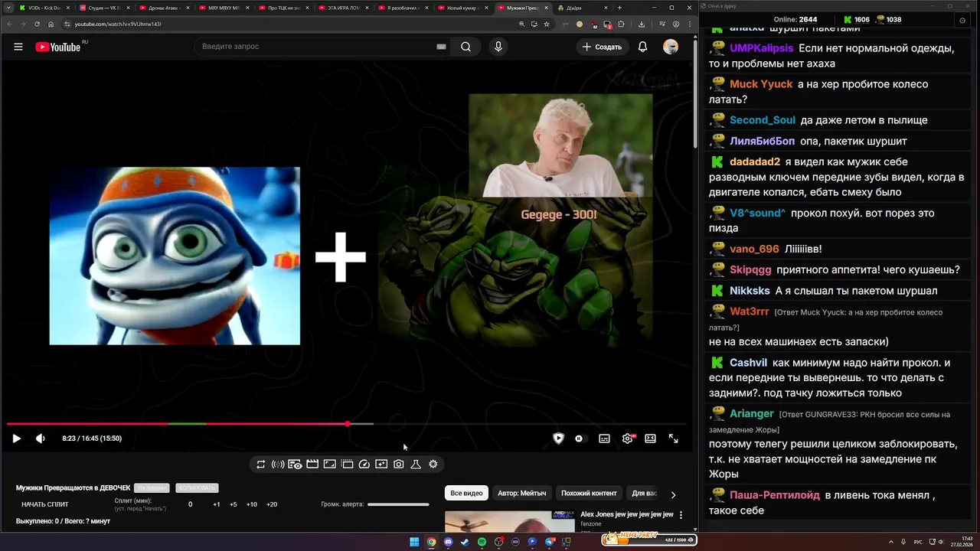
Task: Open three-dot menu for Alex Jones video
Action: [681, 515]
